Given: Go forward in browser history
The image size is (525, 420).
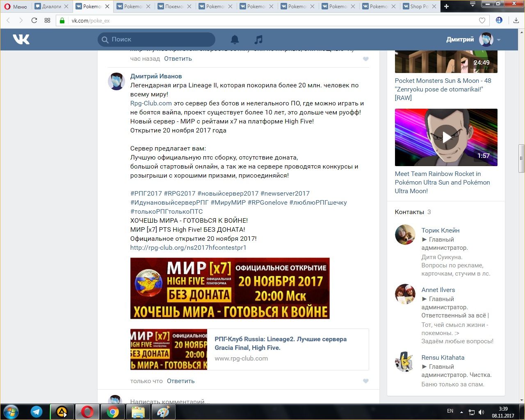Looking at the screenshot, I should pyautogui.click(x=21, y=21).
